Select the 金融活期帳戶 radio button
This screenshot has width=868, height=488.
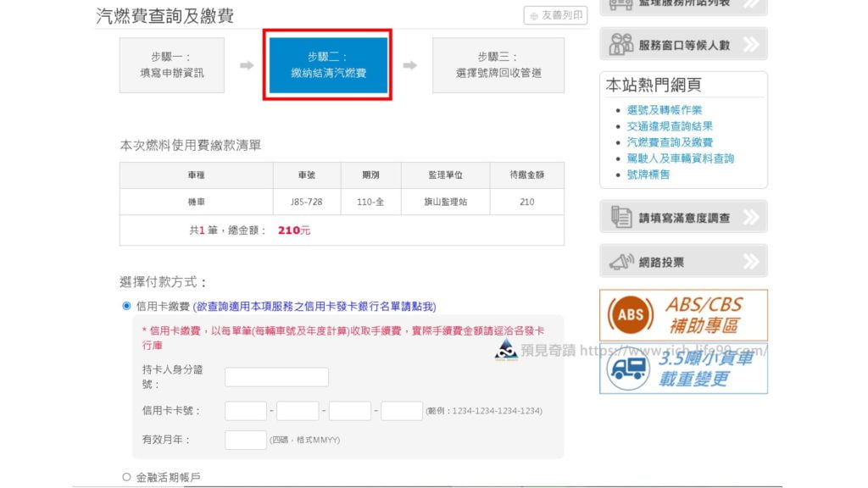point(127,477)
